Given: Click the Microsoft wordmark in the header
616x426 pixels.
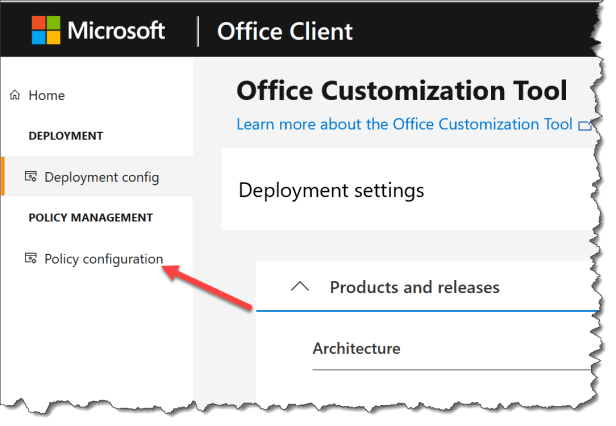Looking at the screenshot, I should pos(116,30).
